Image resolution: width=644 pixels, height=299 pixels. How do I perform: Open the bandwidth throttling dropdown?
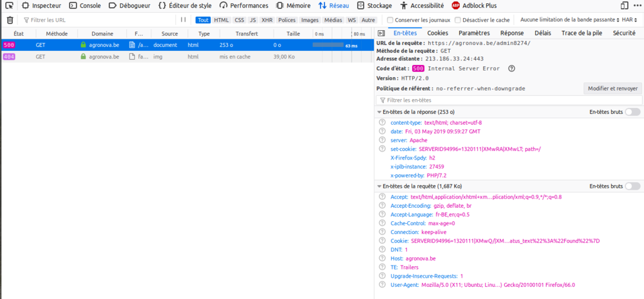pyautogui.click(x=570, y=20)
